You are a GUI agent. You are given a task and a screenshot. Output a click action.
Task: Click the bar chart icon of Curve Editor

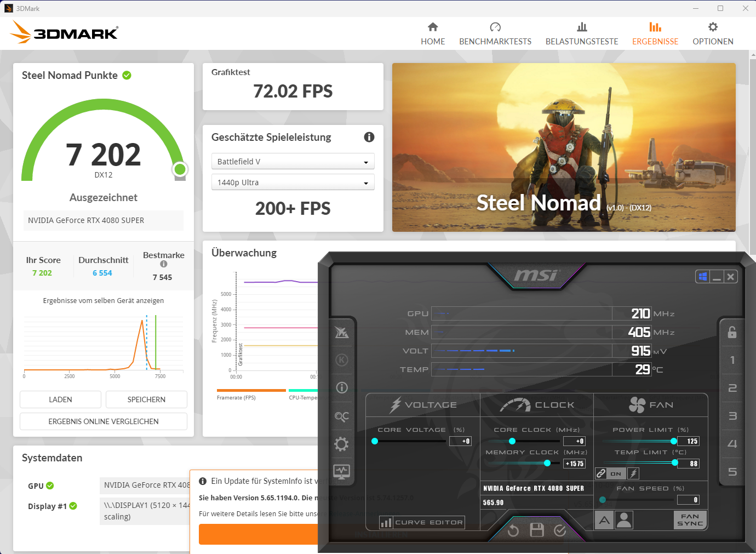[386, 522]
